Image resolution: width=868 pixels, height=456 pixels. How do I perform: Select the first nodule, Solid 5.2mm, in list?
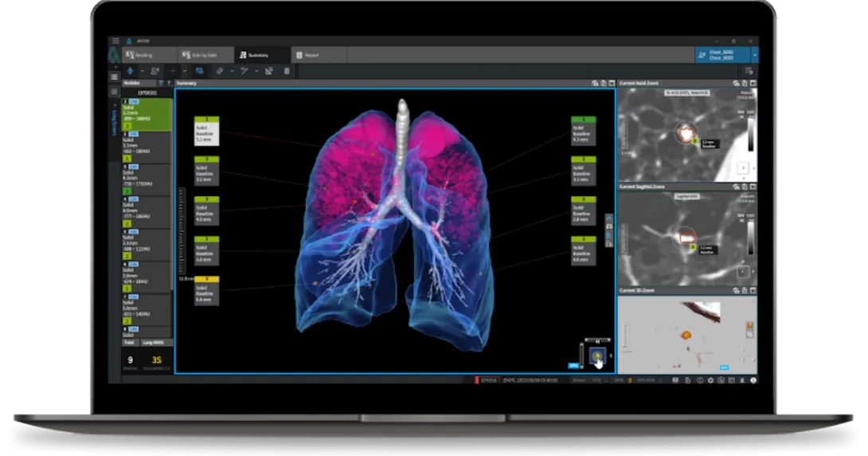tap(146, 115)
